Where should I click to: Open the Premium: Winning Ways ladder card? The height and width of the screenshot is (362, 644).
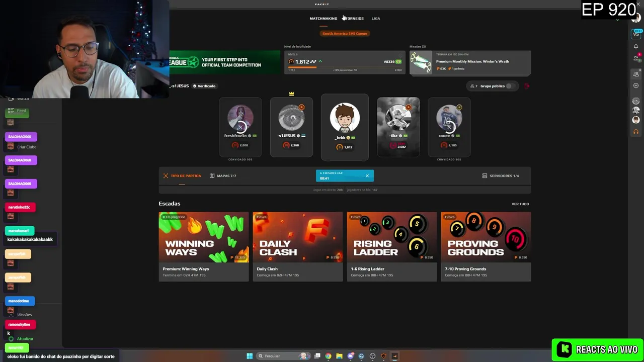[204, 246]
